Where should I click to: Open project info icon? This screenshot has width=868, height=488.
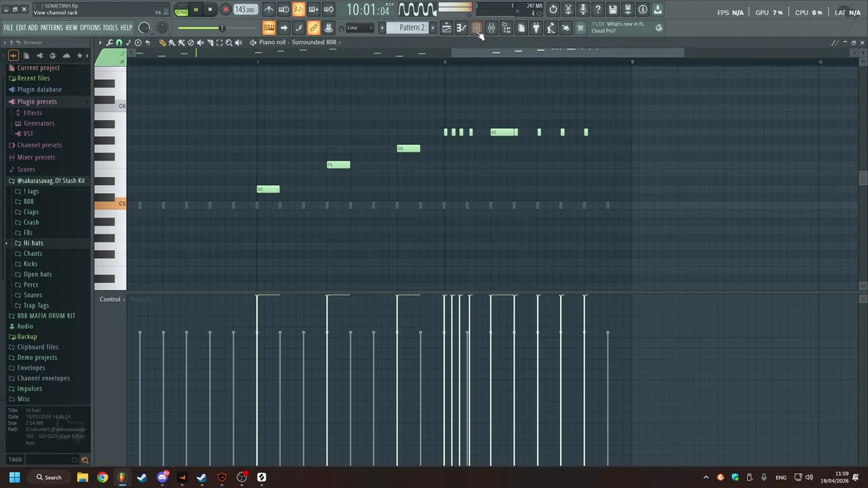[x=642, y=9]
